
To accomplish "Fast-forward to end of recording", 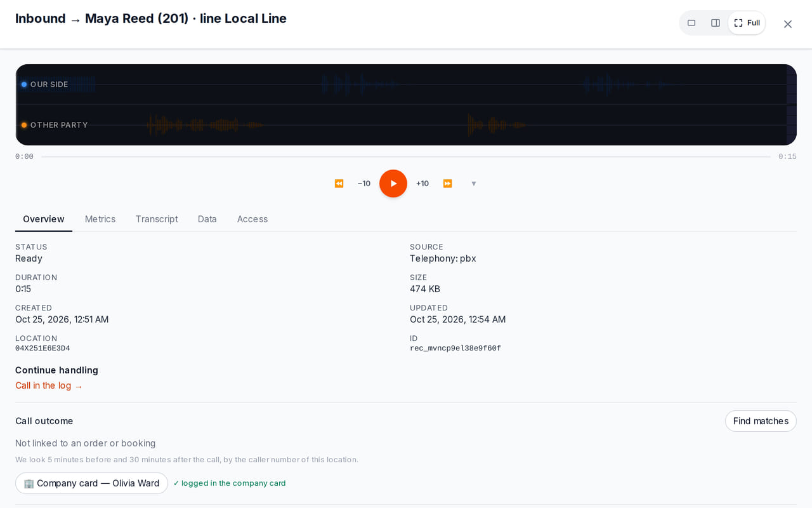I will [447, 184].
